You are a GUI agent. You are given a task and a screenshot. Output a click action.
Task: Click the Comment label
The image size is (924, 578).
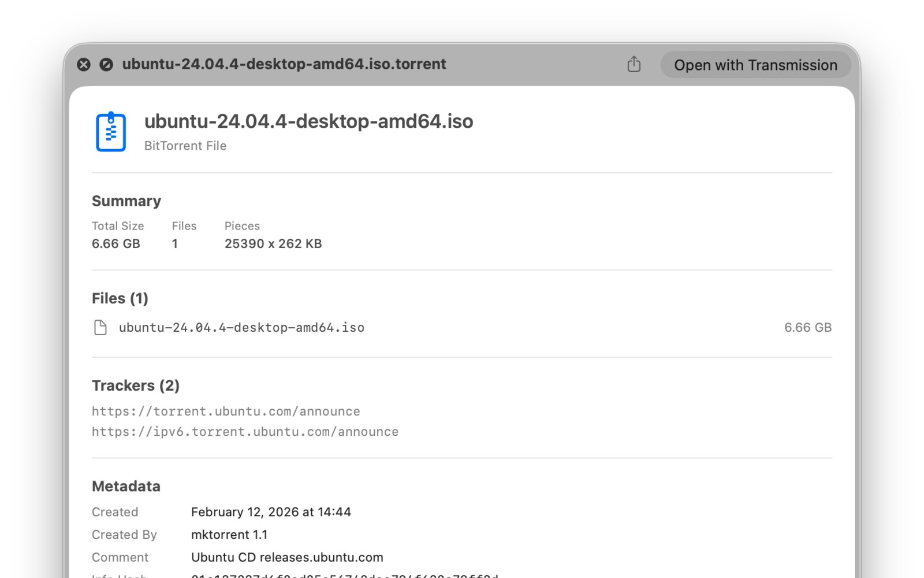(x=120, y=557)
